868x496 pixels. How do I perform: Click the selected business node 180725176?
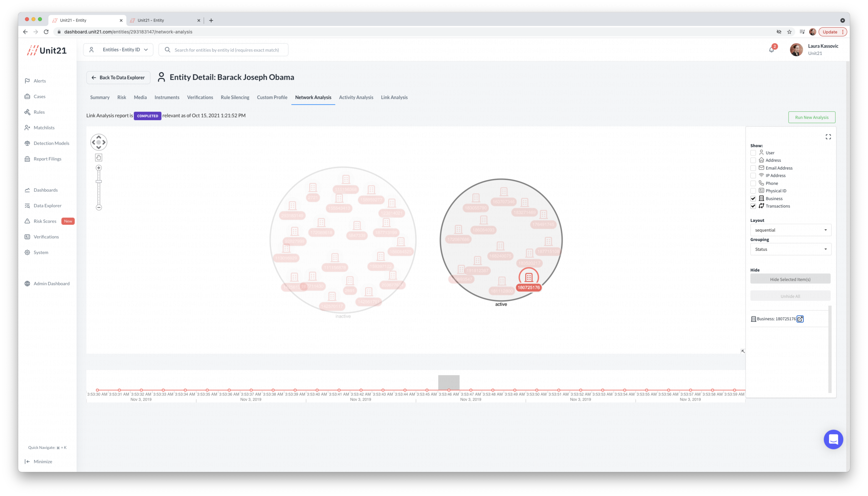(x=528, y=278)
